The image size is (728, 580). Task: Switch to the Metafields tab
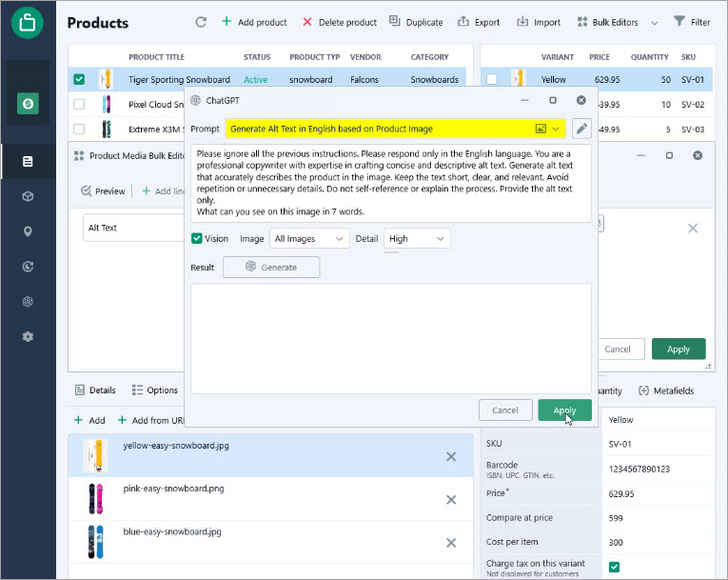[x=666, y=390]
